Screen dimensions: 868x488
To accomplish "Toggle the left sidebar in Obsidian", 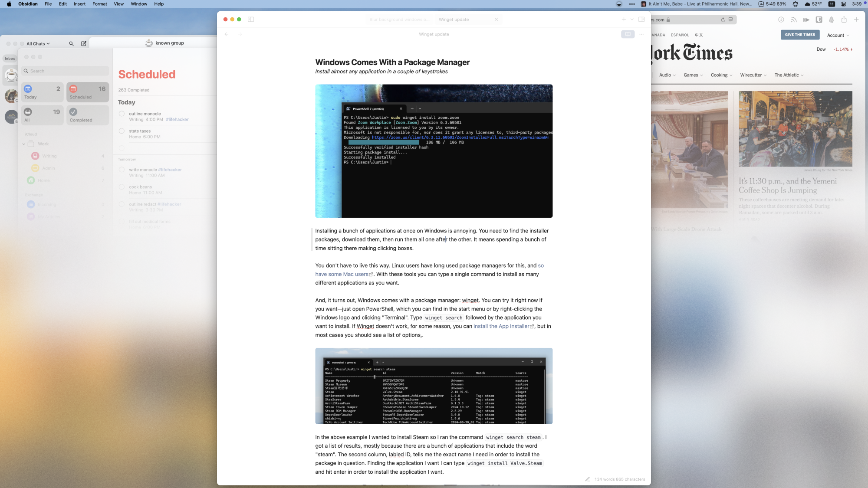I will click(251, 20).
